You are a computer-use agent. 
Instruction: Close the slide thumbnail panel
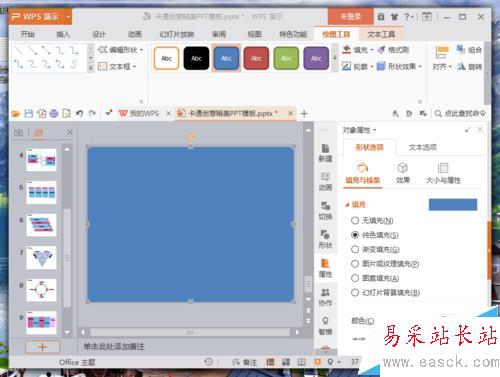pos(69,132)
